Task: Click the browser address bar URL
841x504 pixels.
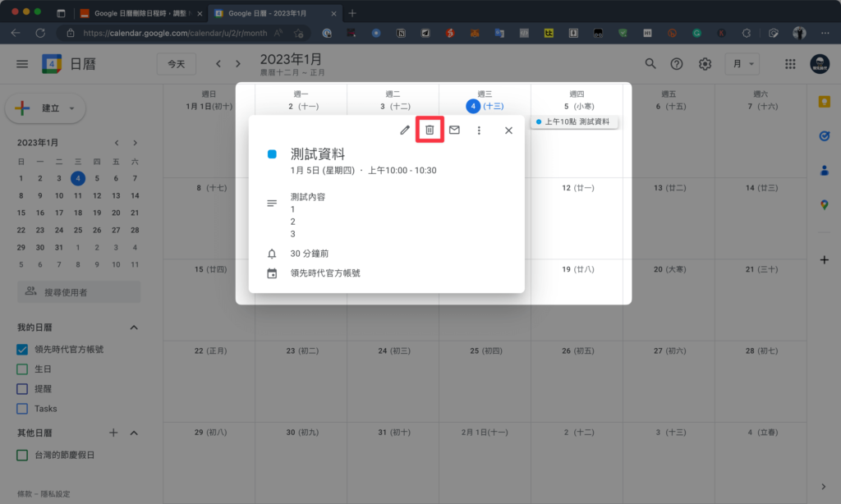Action: coord(176,33)
